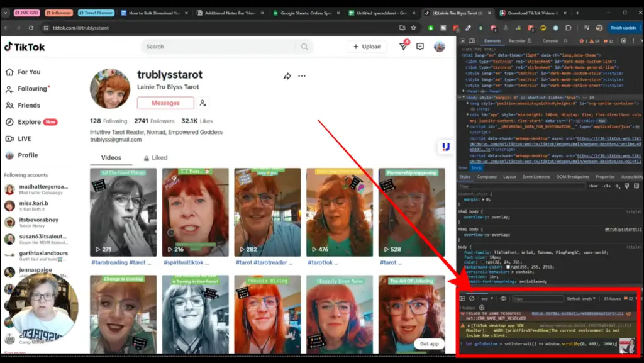Viewport: 644px width, 363px height.
Task: Switch to the Console tab in DevTools
Action: [550, 41]
